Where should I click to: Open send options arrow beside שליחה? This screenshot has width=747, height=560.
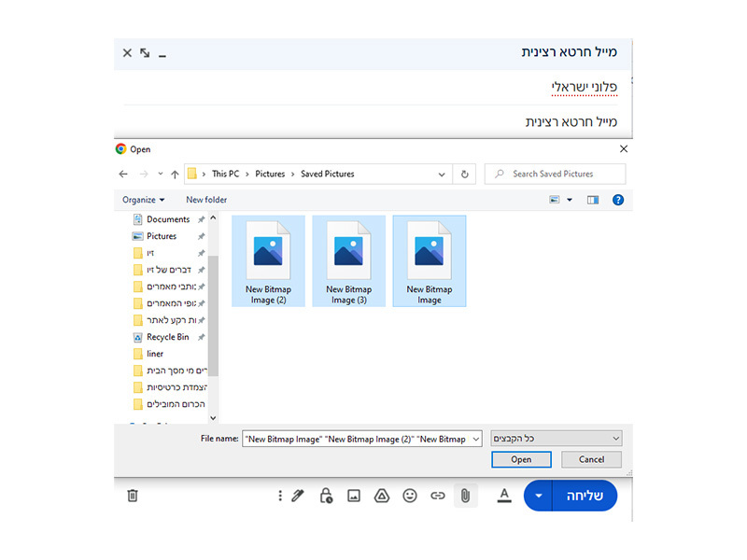click(539, 496)
